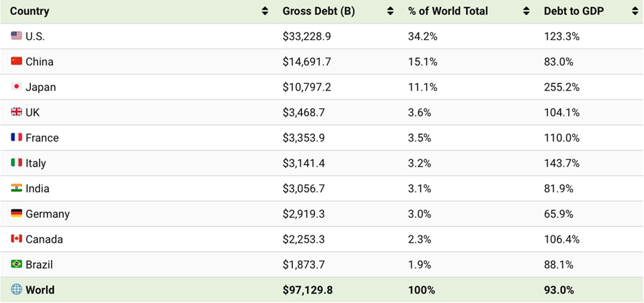
Task: Click the Canada flag icon
Action: click(x=16, y=239)
